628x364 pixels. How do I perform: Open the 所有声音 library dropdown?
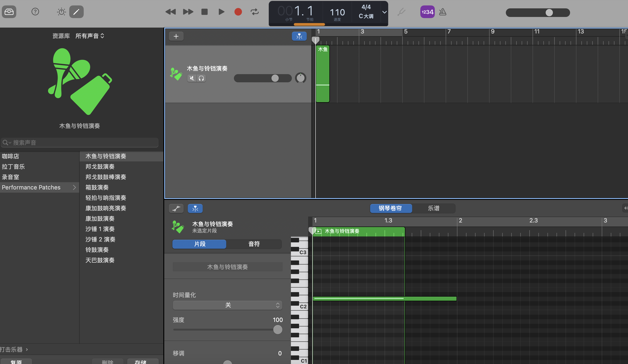coord(90,36)
